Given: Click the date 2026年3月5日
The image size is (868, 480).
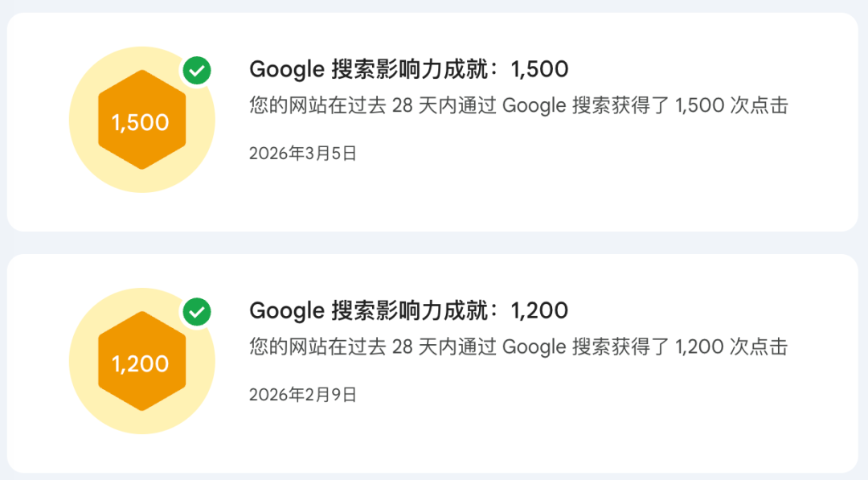Looking at the screenshot, I should coord(303,154).
